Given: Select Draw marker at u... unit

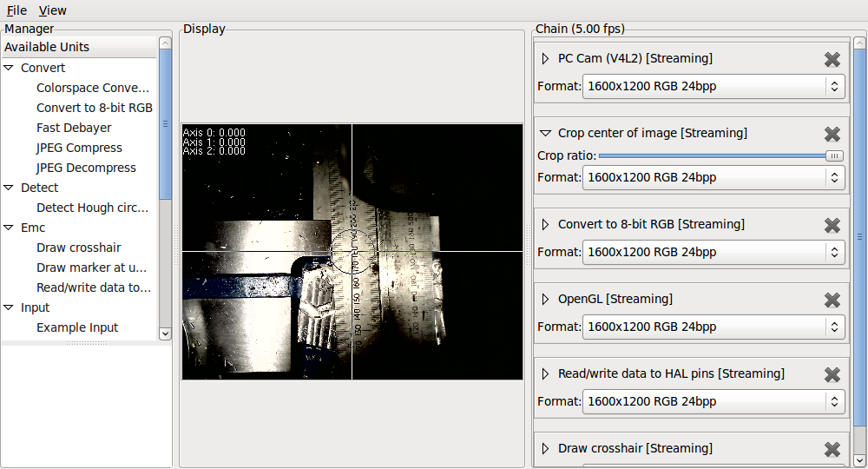Looking at the screenshot, I should click(91, 268).
